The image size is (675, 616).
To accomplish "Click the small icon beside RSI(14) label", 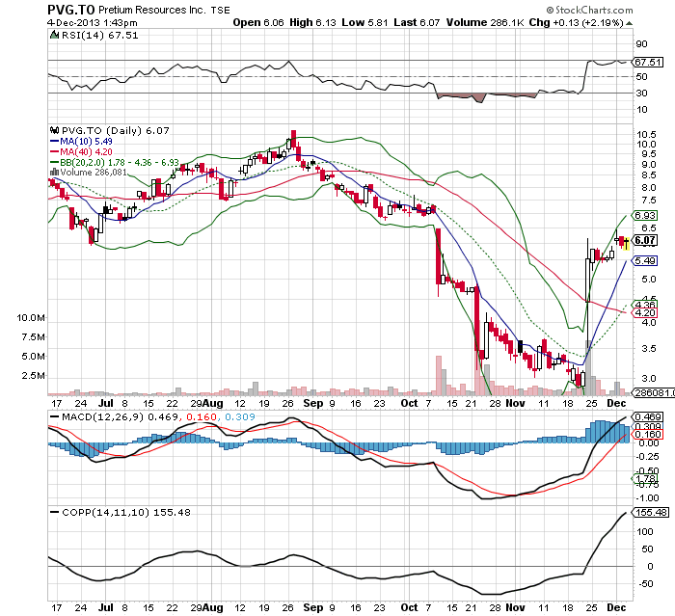I will coord(55,36).
